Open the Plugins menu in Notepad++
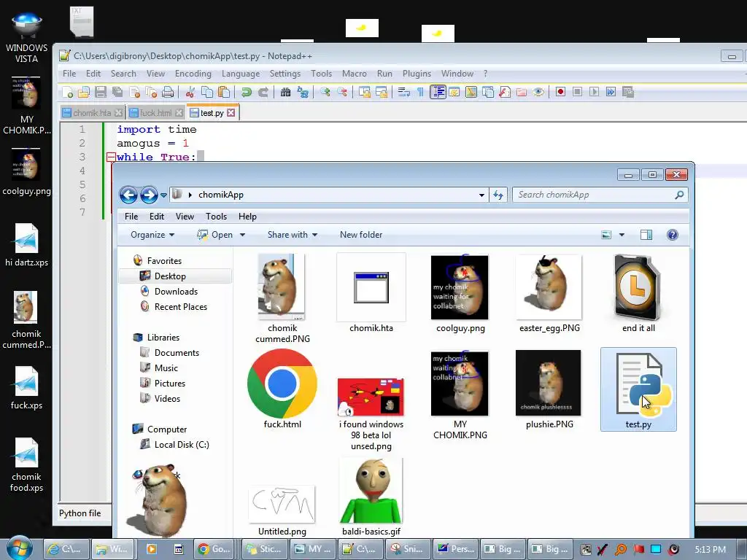747x560 pixels. (x=417, y=74)
